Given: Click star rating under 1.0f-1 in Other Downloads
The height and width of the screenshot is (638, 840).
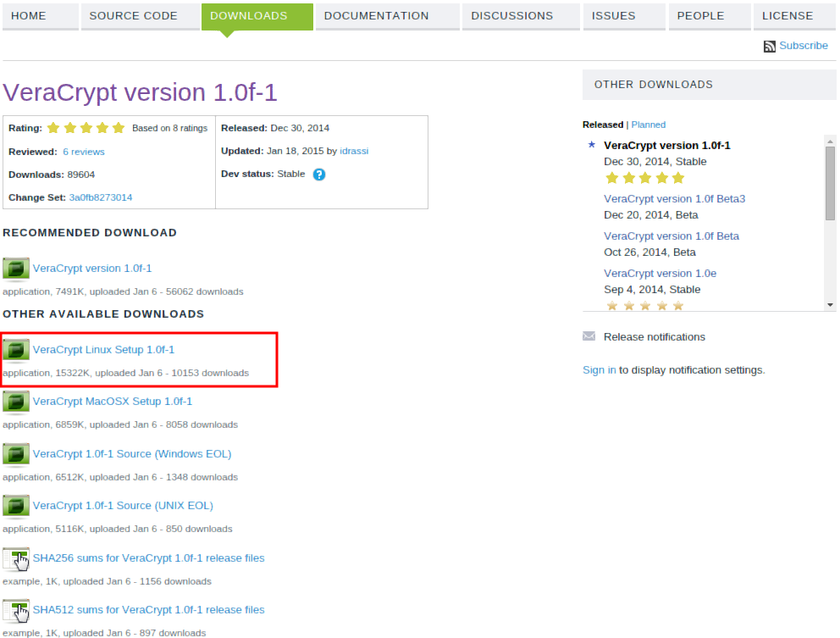Looking at the screenshot, I should 645,178.
